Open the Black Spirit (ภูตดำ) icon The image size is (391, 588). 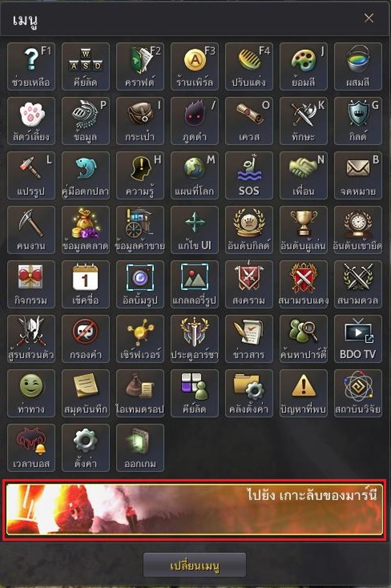(x=194, y=121)
